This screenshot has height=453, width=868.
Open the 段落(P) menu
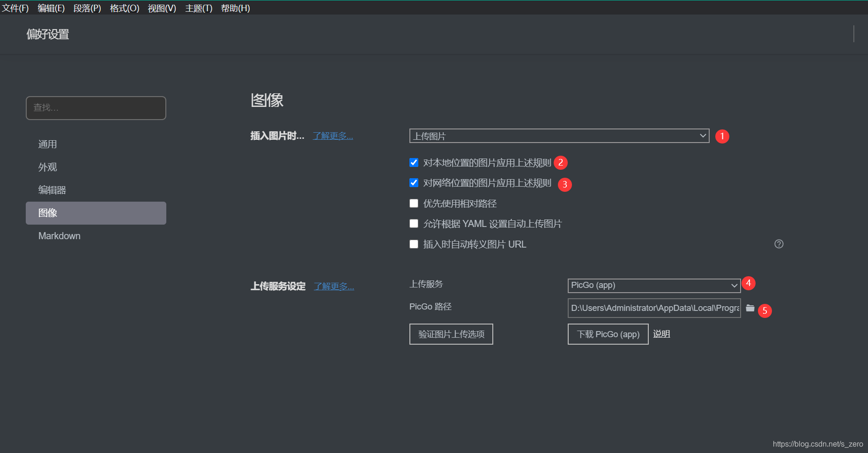coord(87,8)
